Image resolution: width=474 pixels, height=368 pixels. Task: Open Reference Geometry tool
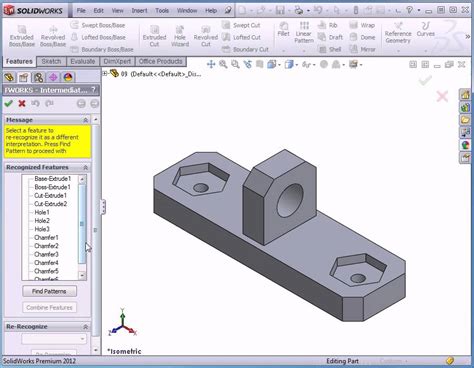click(398, 32)
